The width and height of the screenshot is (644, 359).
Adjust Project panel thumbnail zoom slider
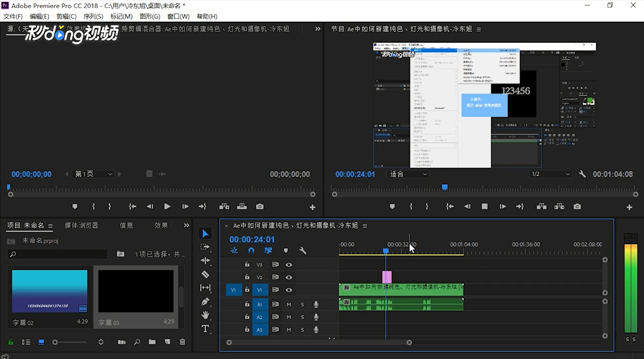pos(55,342)
